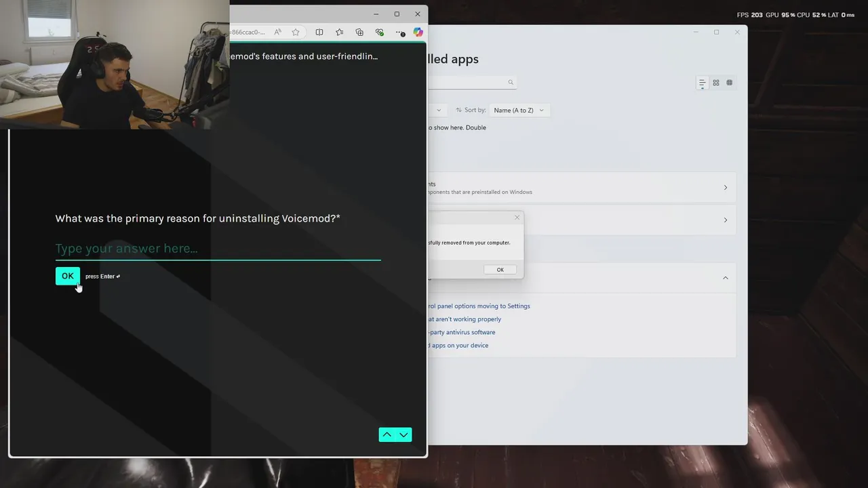This screenshot has width=868, height=488.
Task: Add page to favorites with star icon
Action: pyautogui.click(x=296, y=32)
